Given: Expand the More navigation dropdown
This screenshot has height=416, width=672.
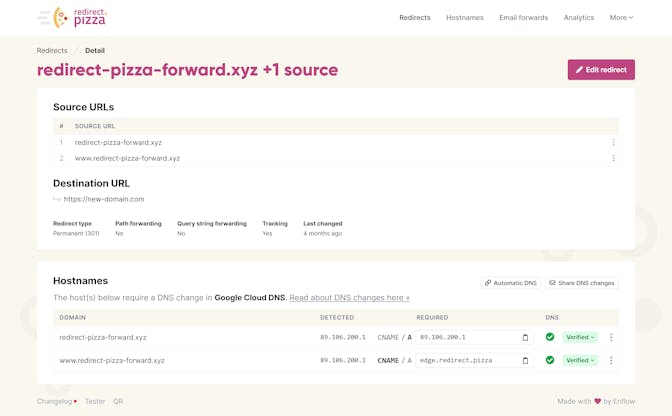Looking at the screenshot, I should tap(621, 17).
